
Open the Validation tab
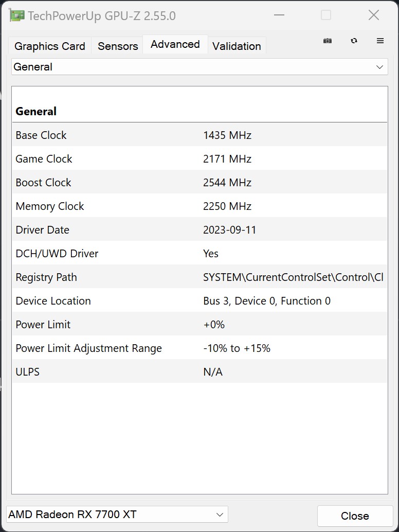237,46
